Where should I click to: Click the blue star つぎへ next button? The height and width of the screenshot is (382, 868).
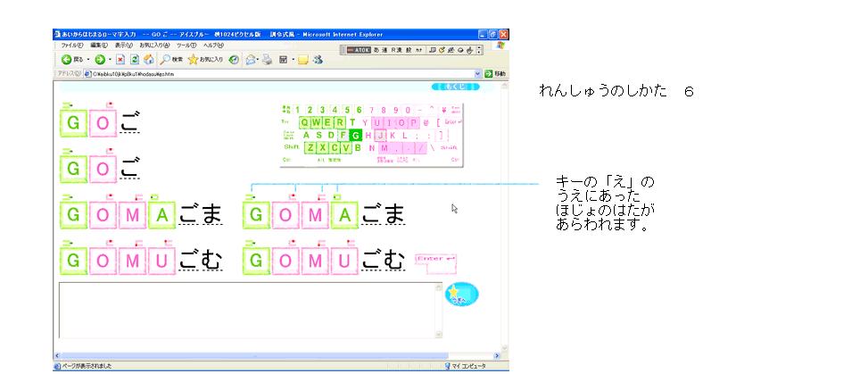[461, 295]
